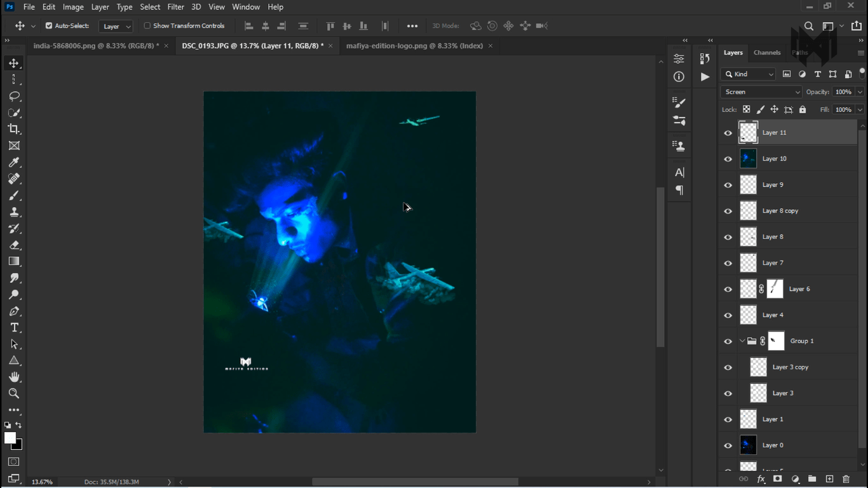Select Layer 9 in layers panel

(x=797, y=185)
